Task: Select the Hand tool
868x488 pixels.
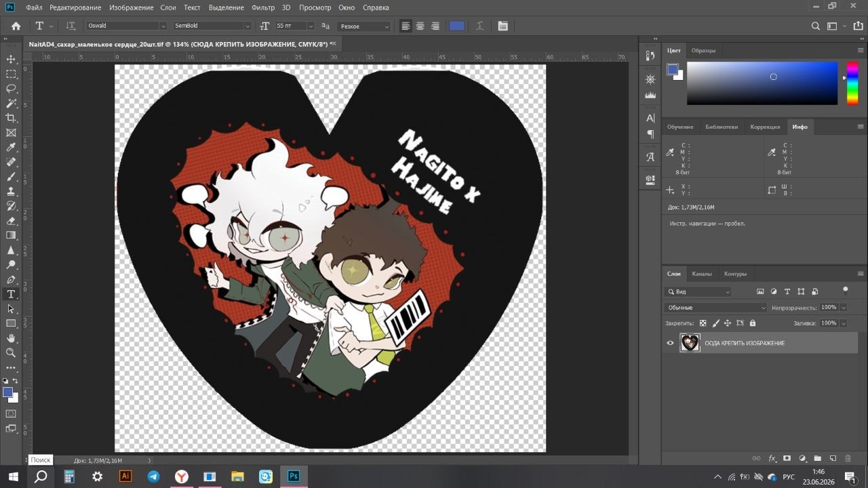Action: coord(11,338)
